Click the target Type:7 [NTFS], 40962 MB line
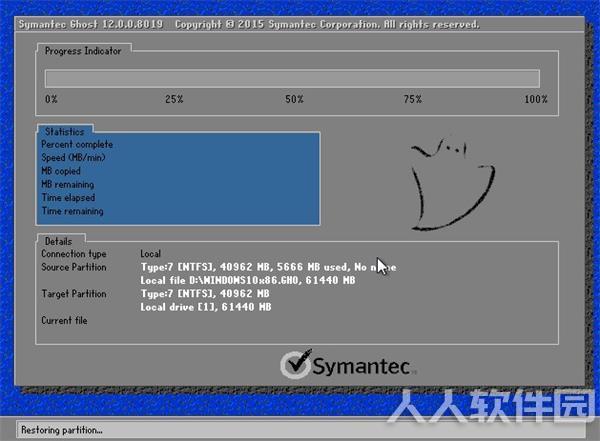This screenshot has width=600, height=441. (205, 294)
